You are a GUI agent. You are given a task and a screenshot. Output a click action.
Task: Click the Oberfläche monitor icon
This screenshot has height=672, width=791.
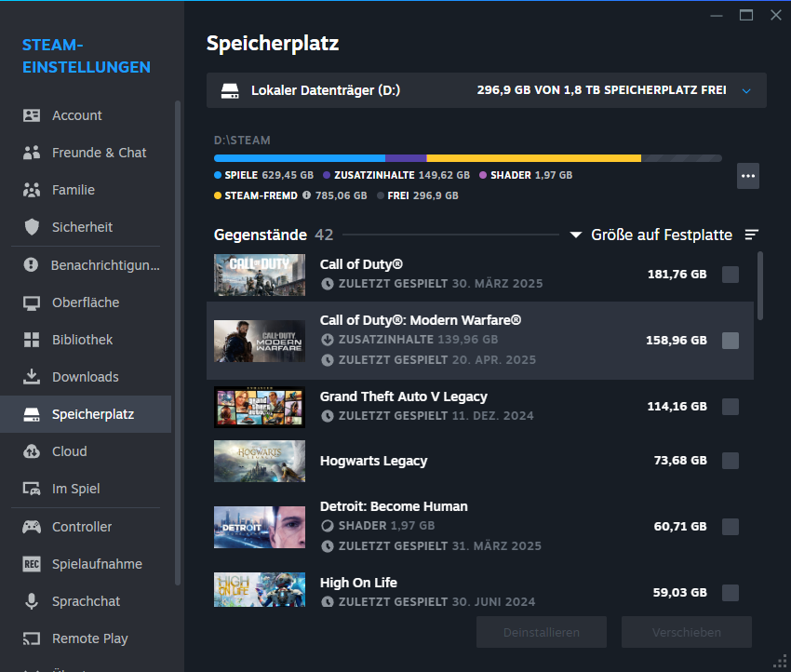32,302
